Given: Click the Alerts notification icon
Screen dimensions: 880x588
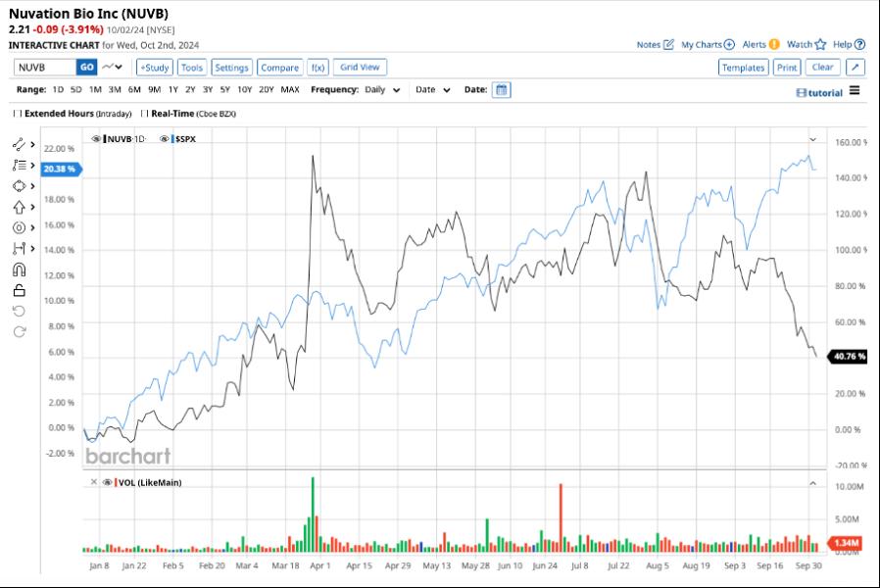Looking at the screenshot, I should click(x=774, y=44).
